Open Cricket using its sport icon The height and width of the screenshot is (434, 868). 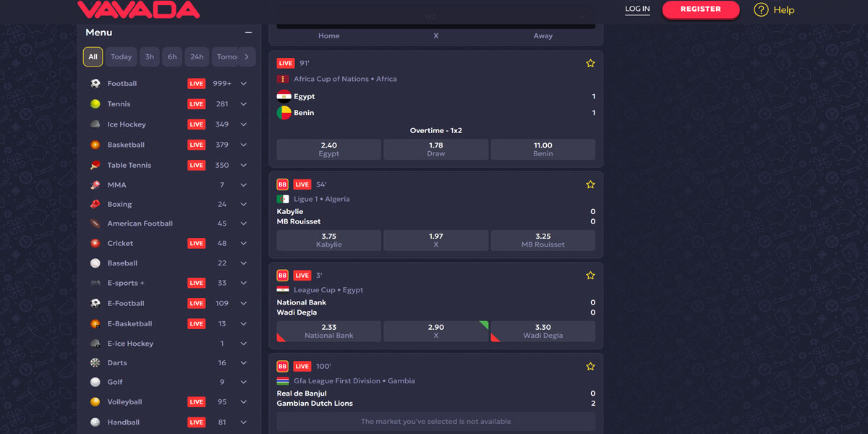95,243
